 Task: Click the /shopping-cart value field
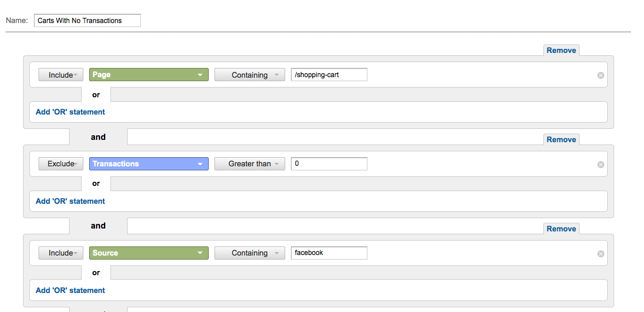[329, 75]
